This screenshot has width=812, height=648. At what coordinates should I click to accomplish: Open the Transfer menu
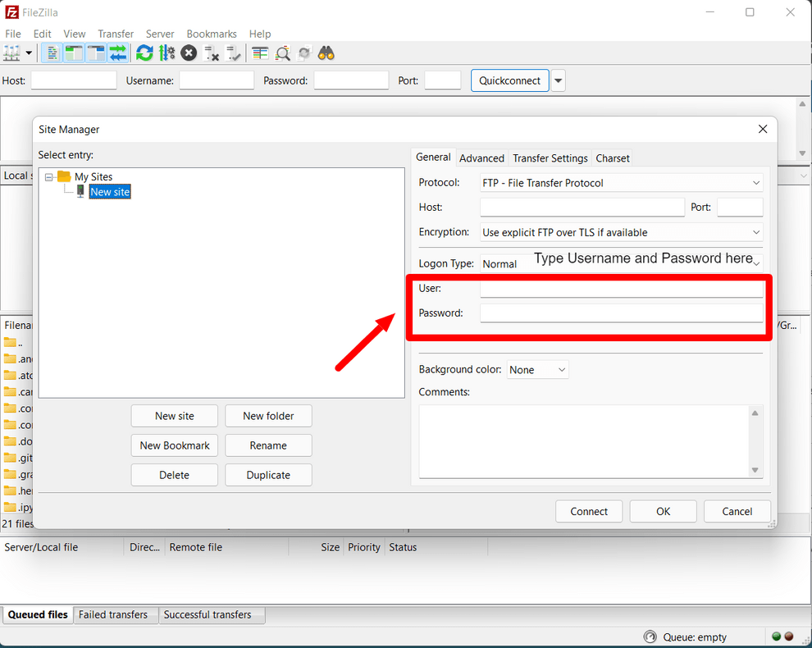pos(116,34)
